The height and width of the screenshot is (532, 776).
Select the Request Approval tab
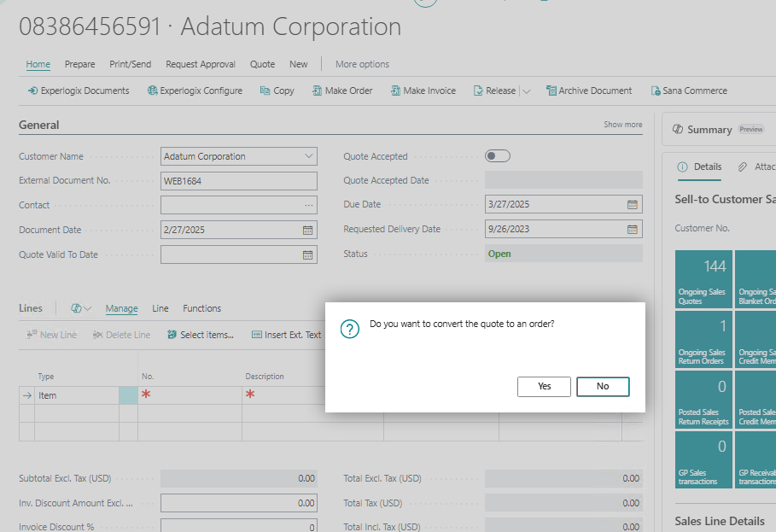tap(201, 64)
